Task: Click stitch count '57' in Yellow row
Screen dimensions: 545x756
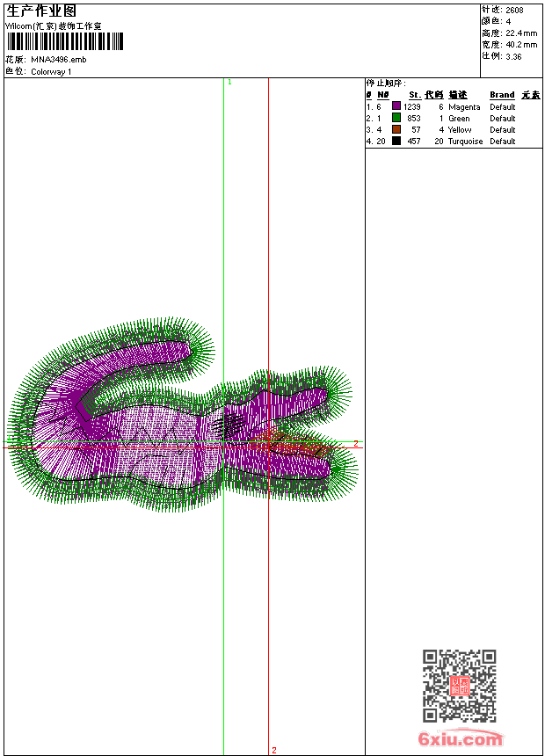Action: click(417, 130)
